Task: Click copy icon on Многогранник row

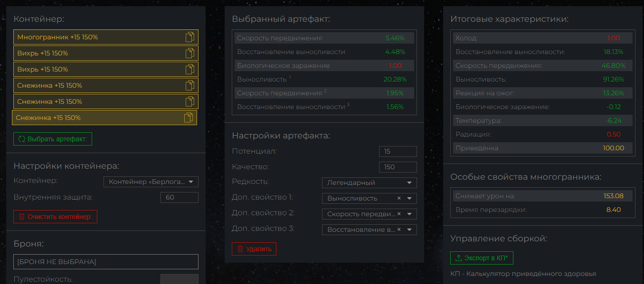Action: pos(190,37)
